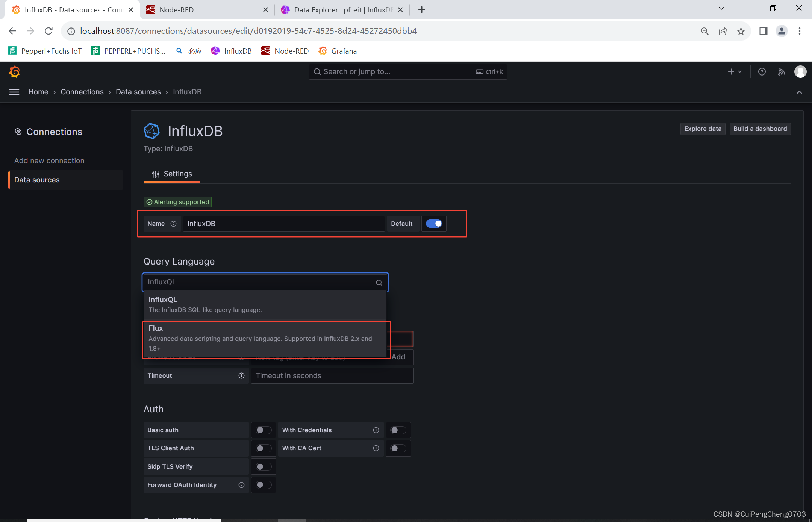Open the browser tab search chevron
This screenshot has width=812, height=522.
click(x=721, y=8)
